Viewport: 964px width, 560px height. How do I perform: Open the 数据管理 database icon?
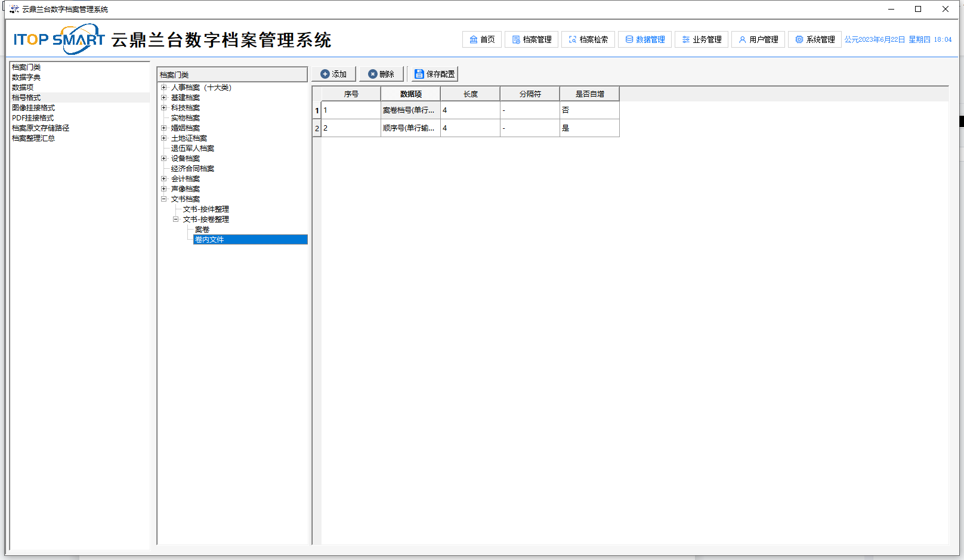[629, 39]
